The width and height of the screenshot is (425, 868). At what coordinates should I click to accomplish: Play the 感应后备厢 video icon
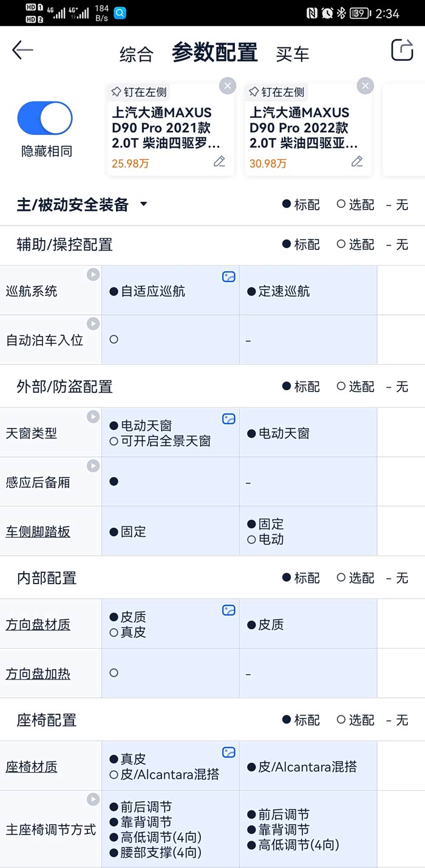[x=93, y=466]
